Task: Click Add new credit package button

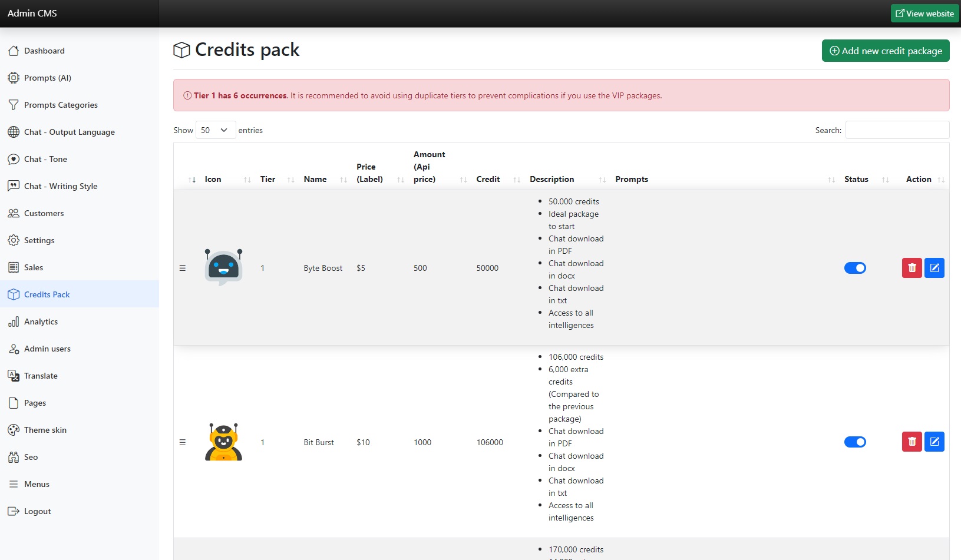Action: [x=885, y=51]
